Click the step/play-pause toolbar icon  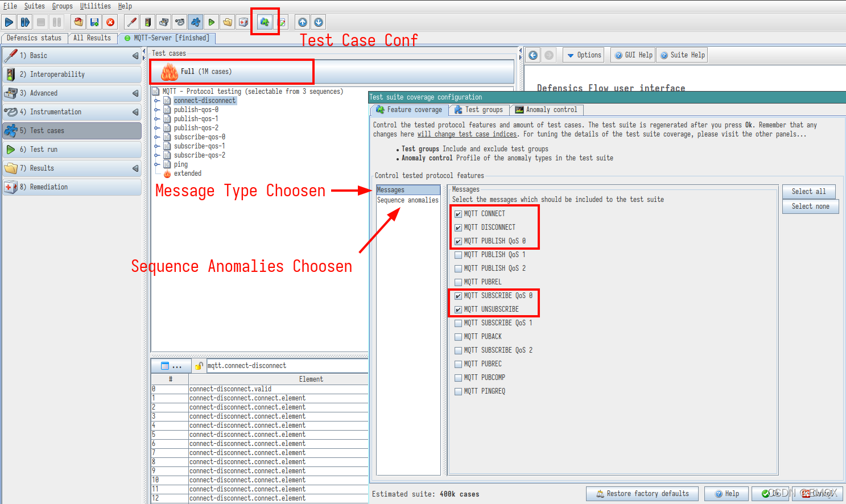[25, 22]
